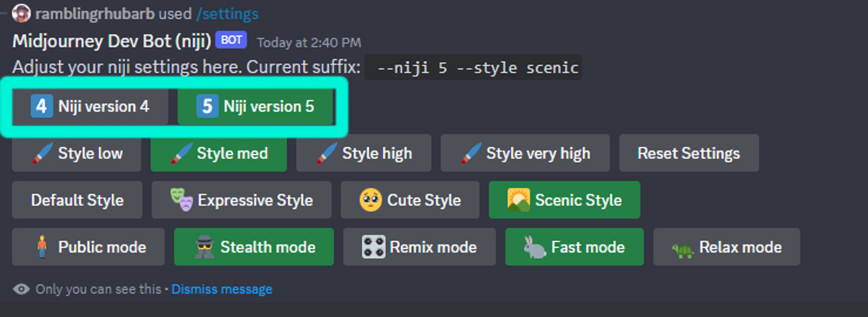Screen dimensions: 868x317
Task: Switch to Relax mode with turtle icon
Action: 727,247
